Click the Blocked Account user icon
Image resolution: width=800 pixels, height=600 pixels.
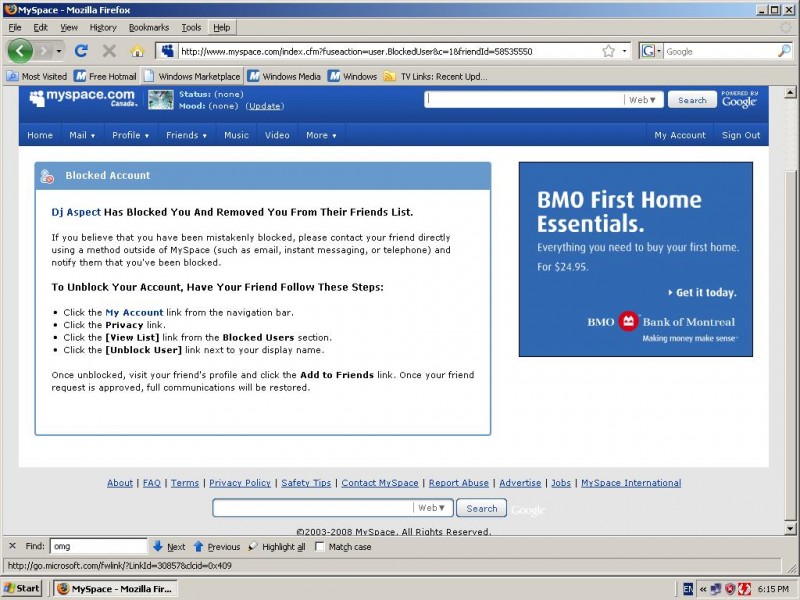[47, 176]
